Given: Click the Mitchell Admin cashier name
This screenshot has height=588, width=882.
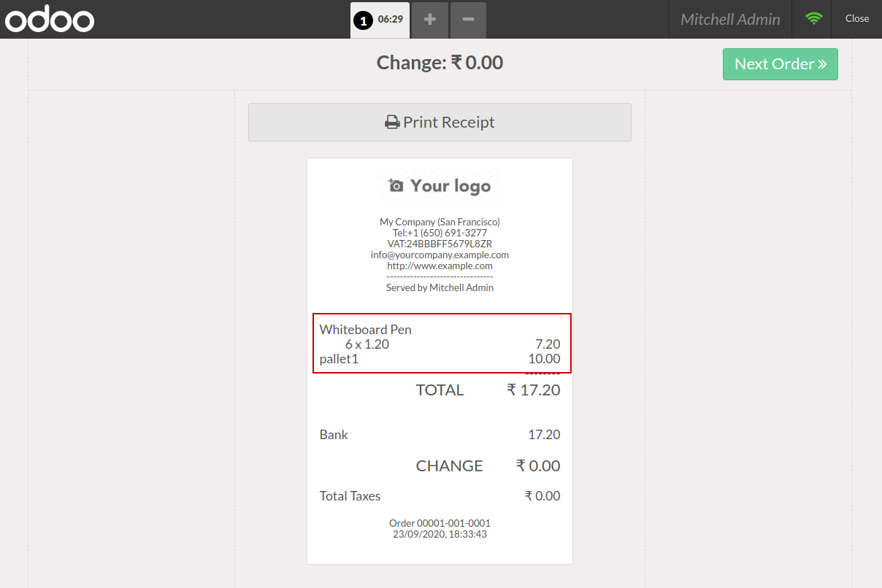Looking at the screenshot, I should pos(730,20).
